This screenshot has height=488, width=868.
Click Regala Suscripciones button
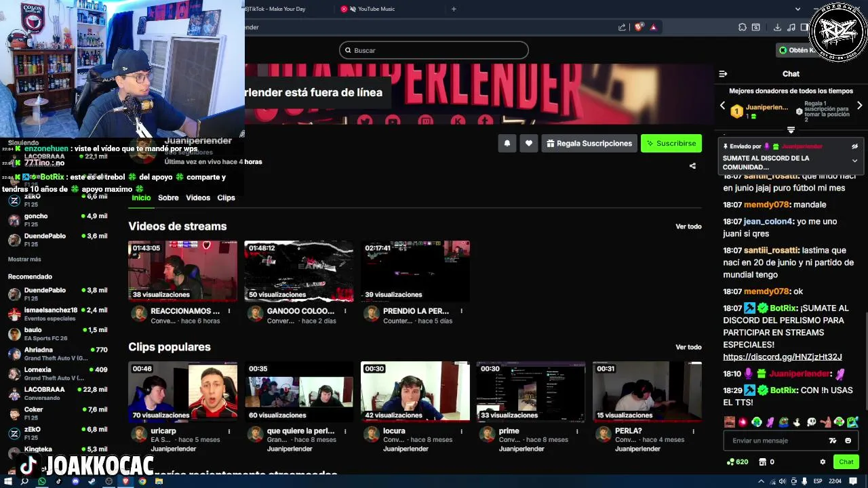pos(589,143)
